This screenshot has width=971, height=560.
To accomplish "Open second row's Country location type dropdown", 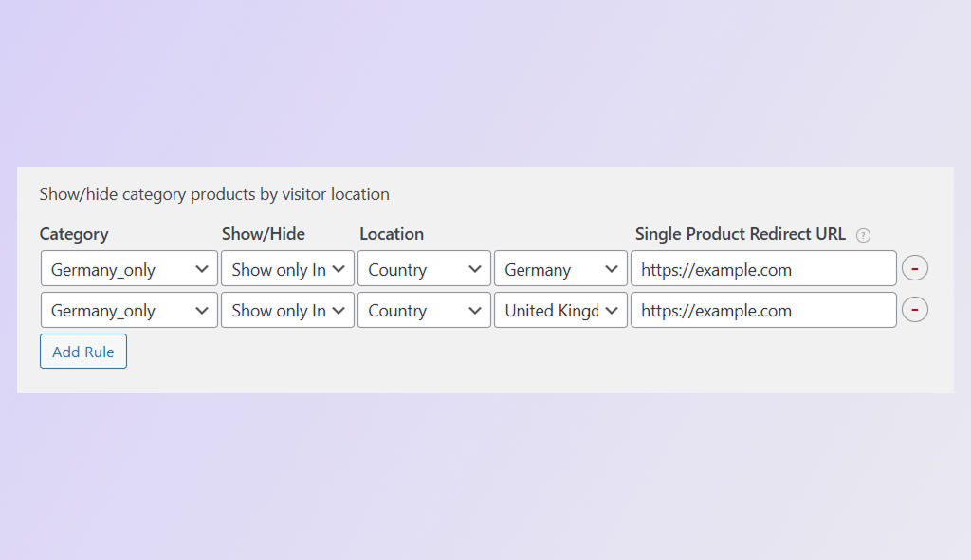I will 424,310.
